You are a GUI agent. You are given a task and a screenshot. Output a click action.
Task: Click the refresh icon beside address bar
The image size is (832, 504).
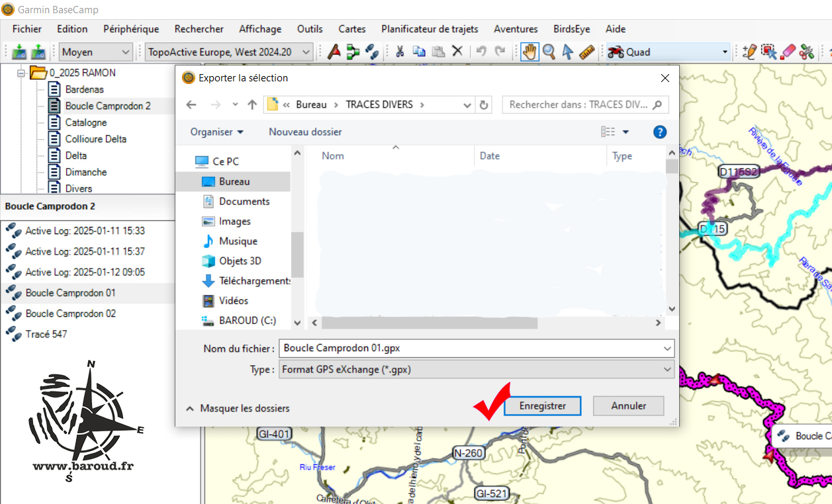[484, 105]
